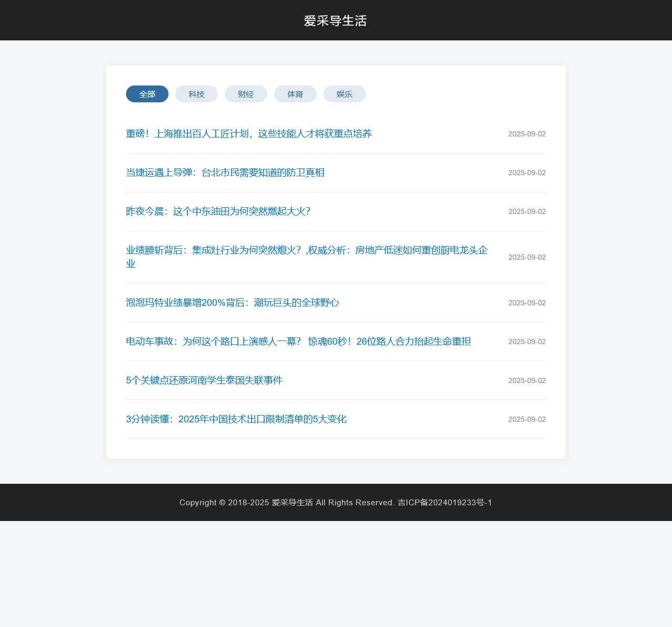Click the Copyright 2018-2025 footer text
672x627 pixels.
click(246, 503)
